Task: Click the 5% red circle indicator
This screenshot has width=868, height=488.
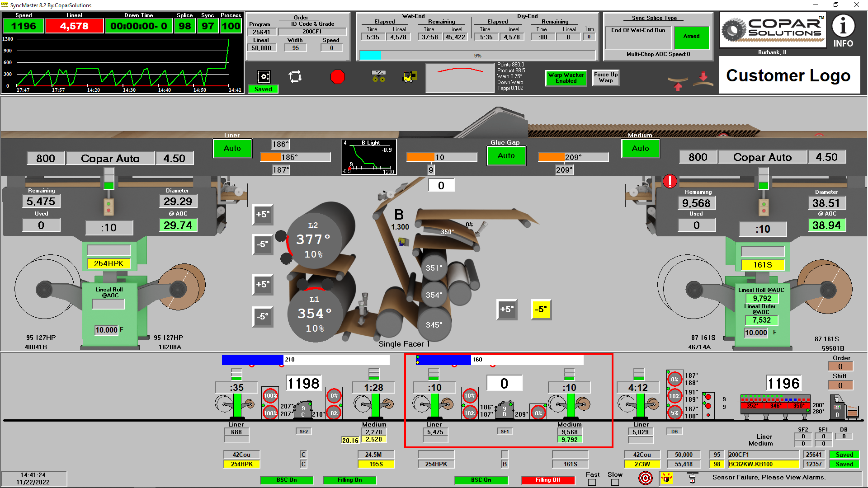Action: 675,413
